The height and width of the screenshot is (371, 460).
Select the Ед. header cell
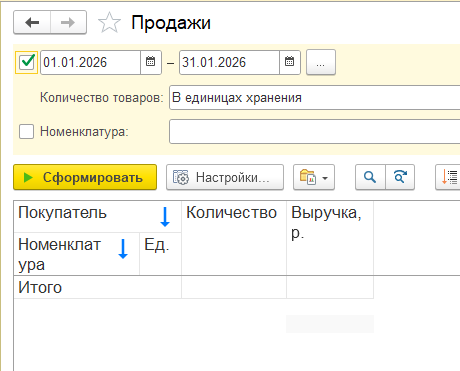point(161,254)
